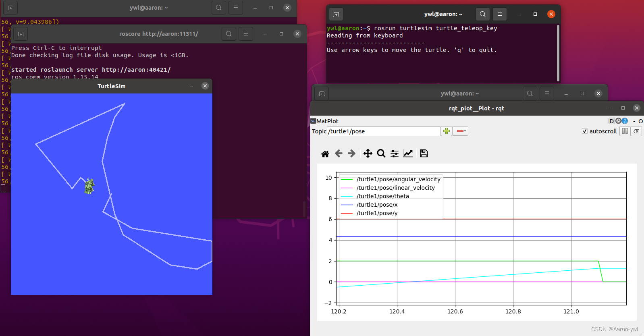Maximize the rqt_plot window
This screenshot has width=644, height=336.
(623, 108)
